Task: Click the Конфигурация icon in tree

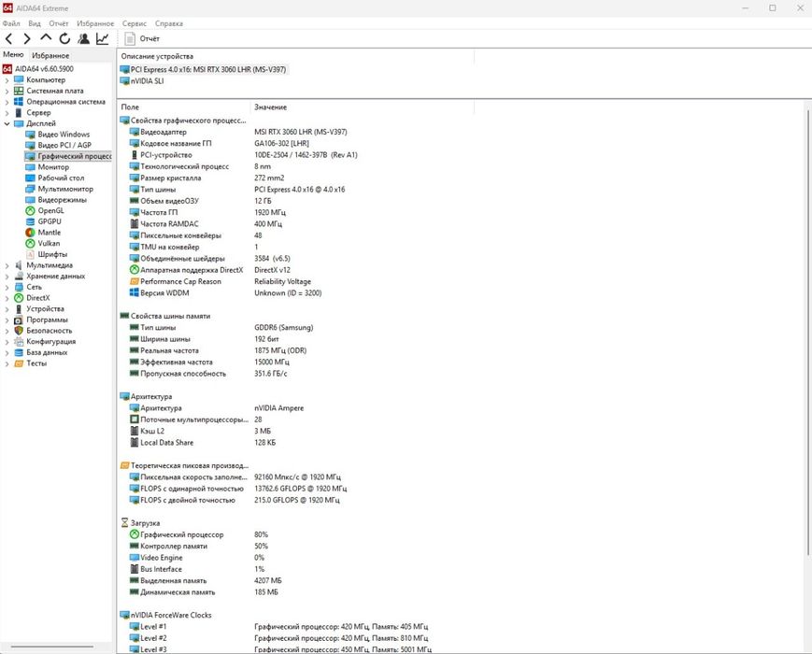Action: [x=19, y=342]
